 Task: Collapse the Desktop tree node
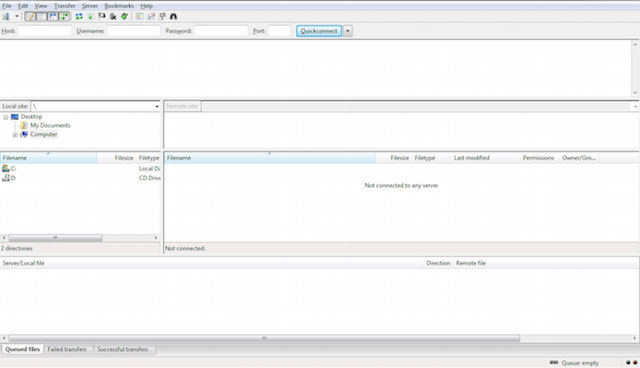[x=6, y=117]
